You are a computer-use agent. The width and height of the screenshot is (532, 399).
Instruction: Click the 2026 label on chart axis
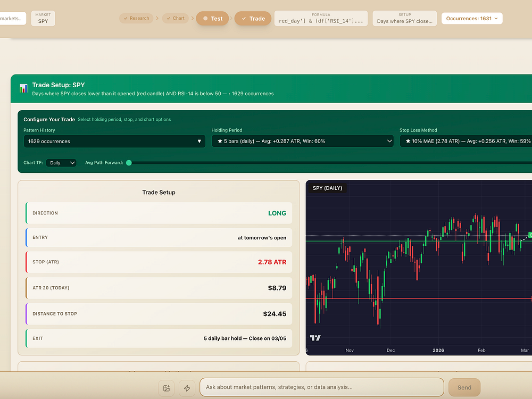[x=438, y=350]
